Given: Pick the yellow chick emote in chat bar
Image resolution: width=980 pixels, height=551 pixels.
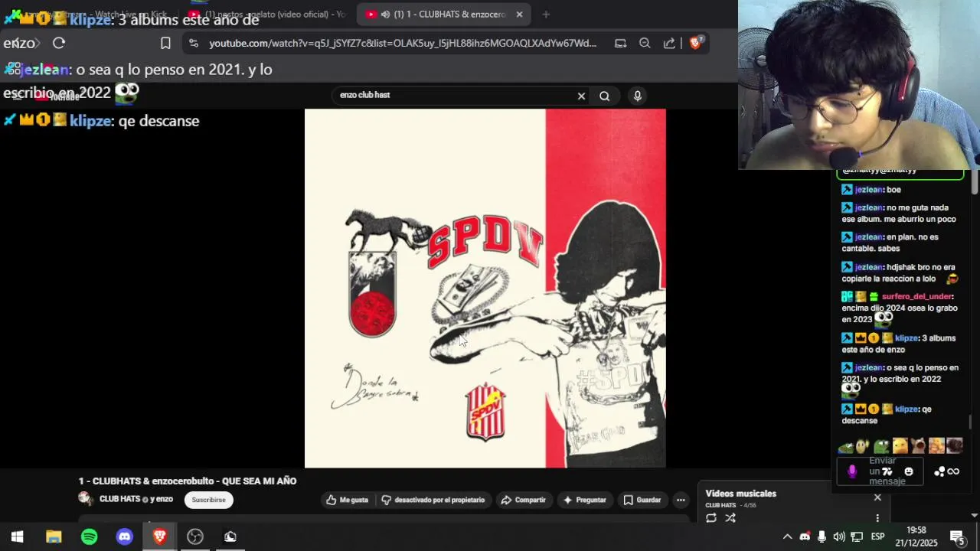Looking at the screenshot, I should click(900, 446).
